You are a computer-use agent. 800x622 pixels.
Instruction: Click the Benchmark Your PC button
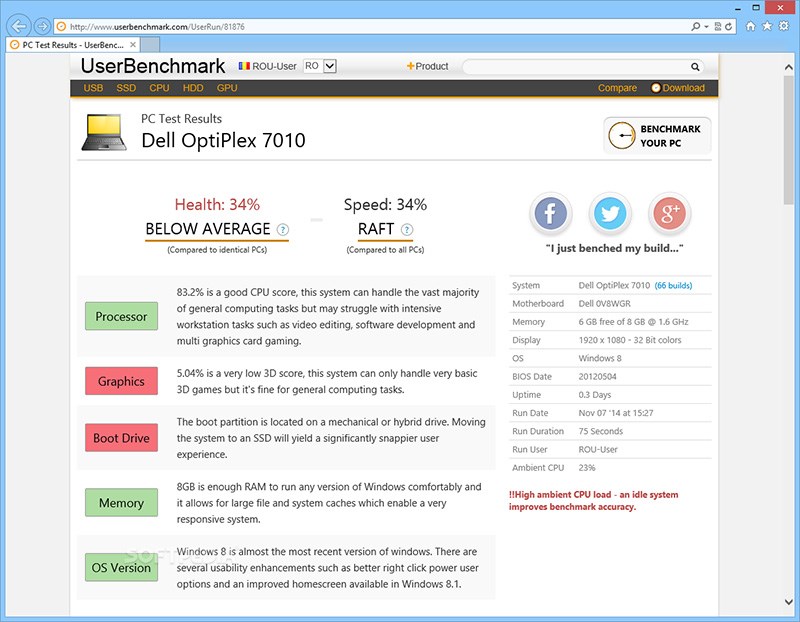[657, 136]
